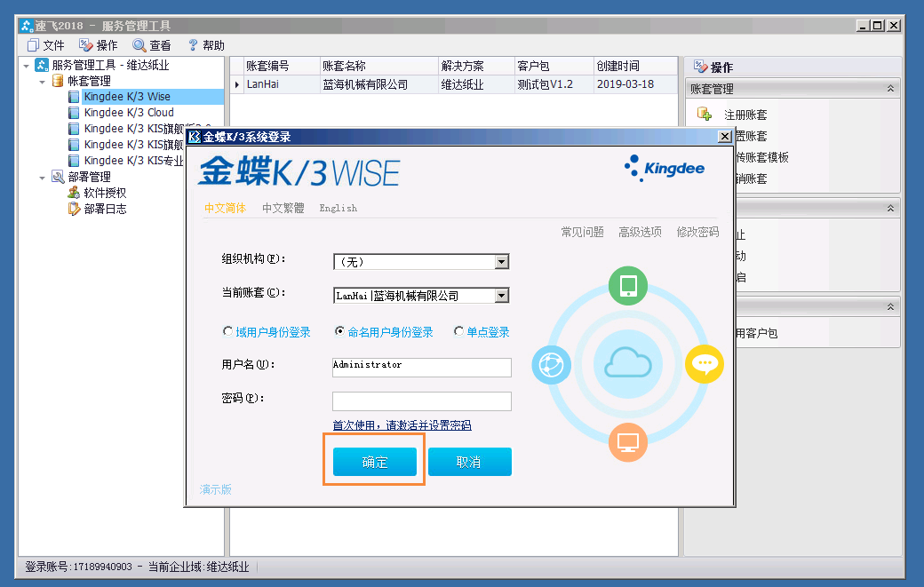
Task: Select the LanHai cell in the table
Action: [x=282, y=84]
